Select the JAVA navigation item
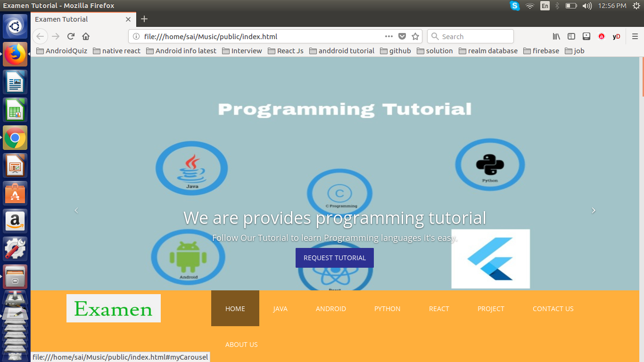Image resolution: width=644 pixels, height=362 pixels. pos(280,308)
